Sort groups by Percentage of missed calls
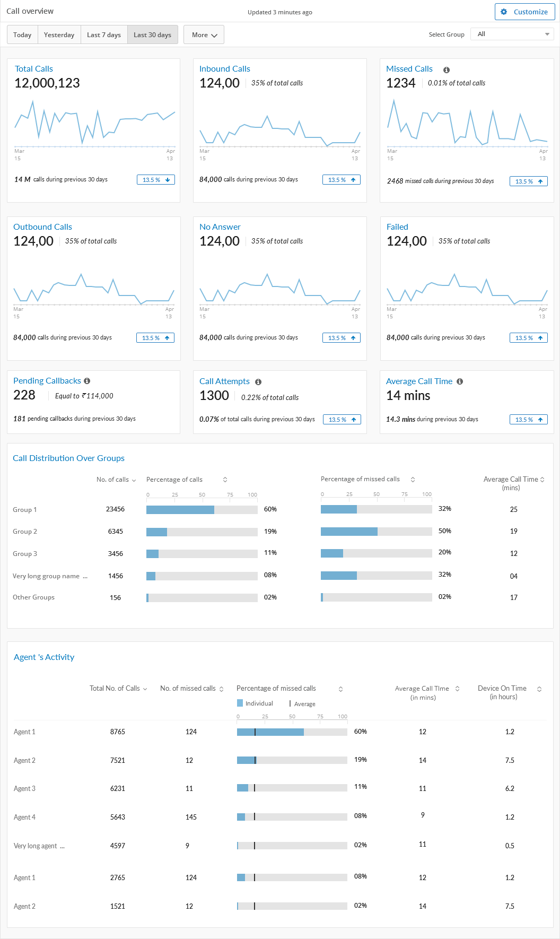This screenshot has width=560, height=939. point(413,480)
